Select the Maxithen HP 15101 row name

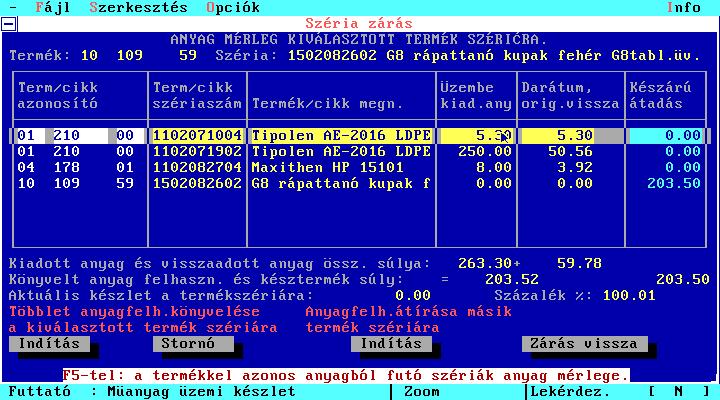click(327, 168)
